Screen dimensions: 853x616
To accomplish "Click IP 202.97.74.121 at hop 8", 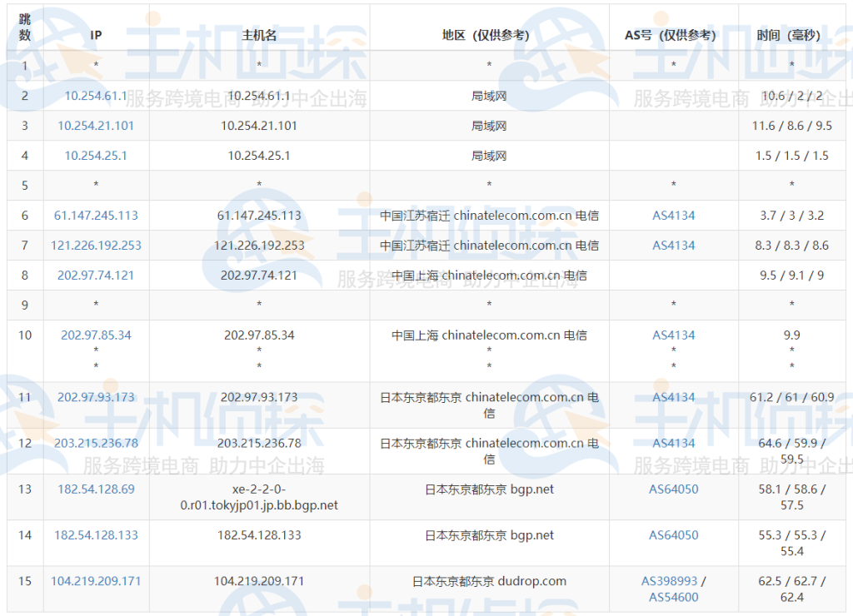I will 96,276.
